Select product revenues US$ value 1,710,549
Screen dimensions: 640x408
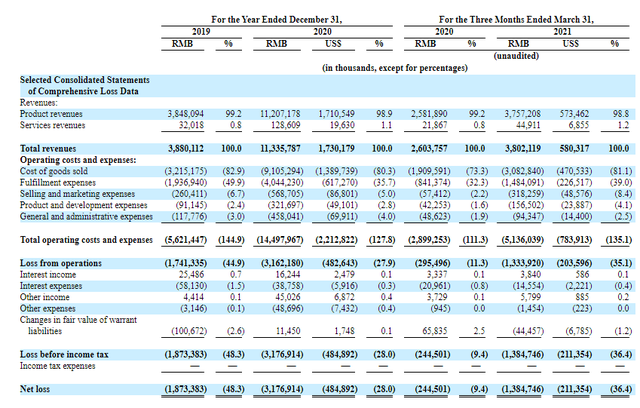tap(336, 114)
